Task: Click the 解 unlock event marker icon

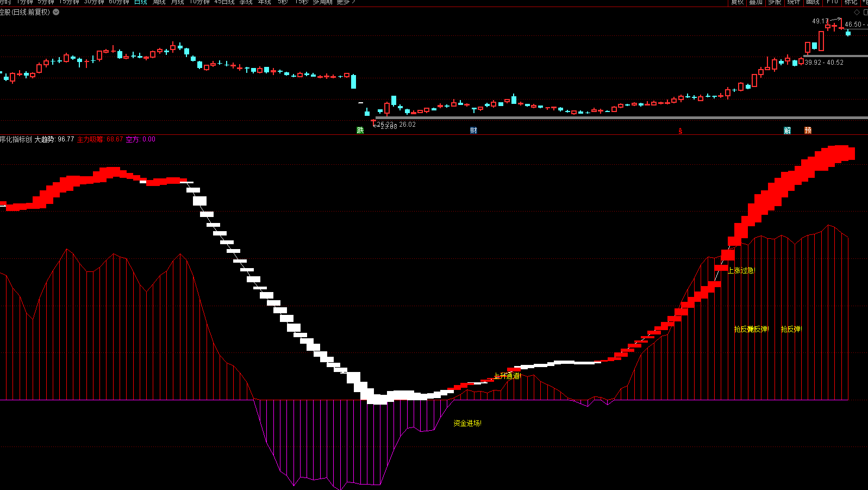Action: (787, 131)
